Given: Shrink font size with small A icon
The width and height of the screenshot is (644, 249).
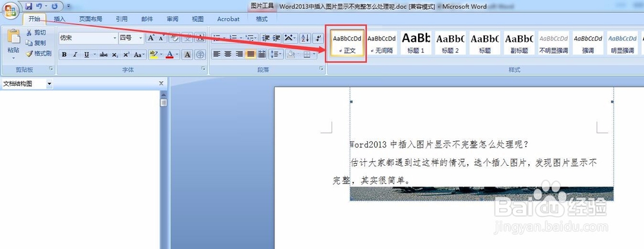Looking at the screenshot, I should pos(160,38).
